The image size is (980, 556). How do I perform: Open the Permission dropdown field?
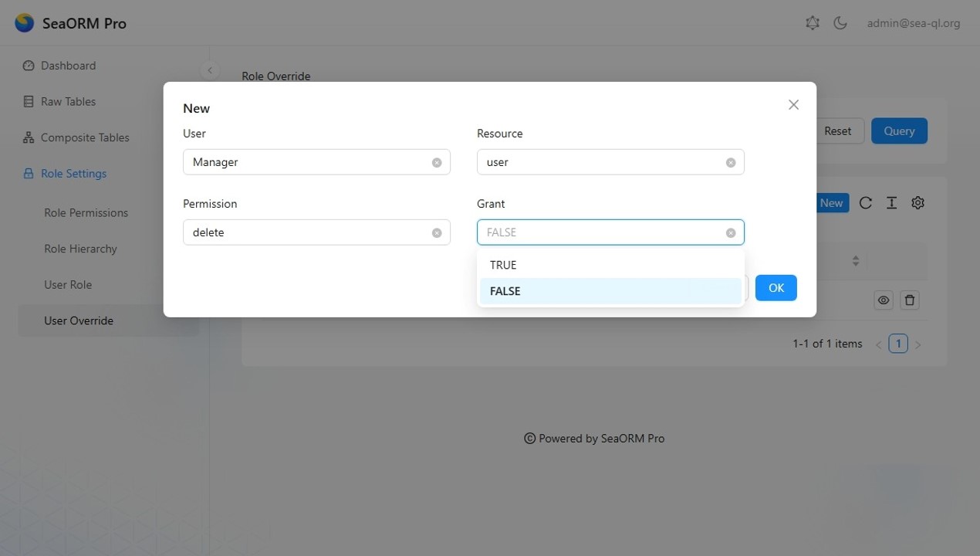pyautogui.click(x=309, y=232)
